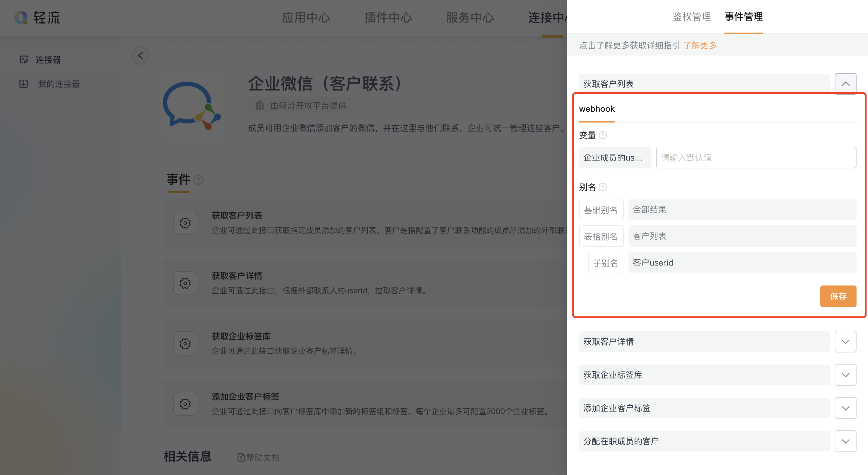Screen dimensions: 868x475
Task: Click the 获取客户列表 section header
Action: point(704,84)
